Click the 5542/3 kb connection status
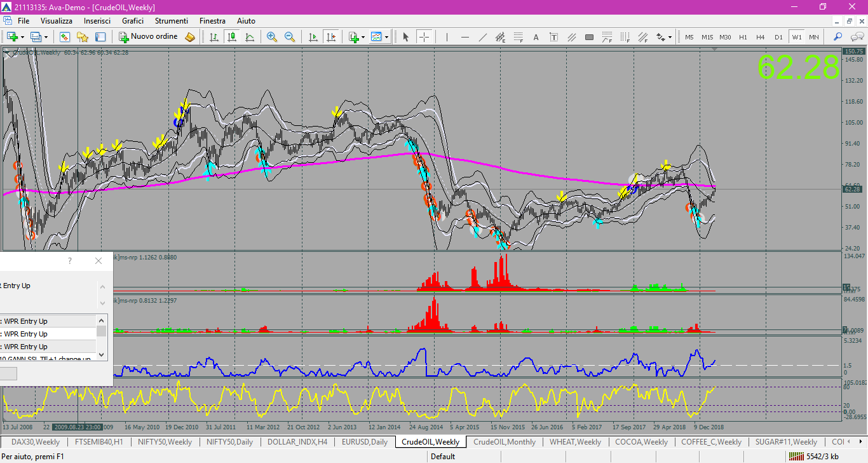 click(x=814, y=456)
